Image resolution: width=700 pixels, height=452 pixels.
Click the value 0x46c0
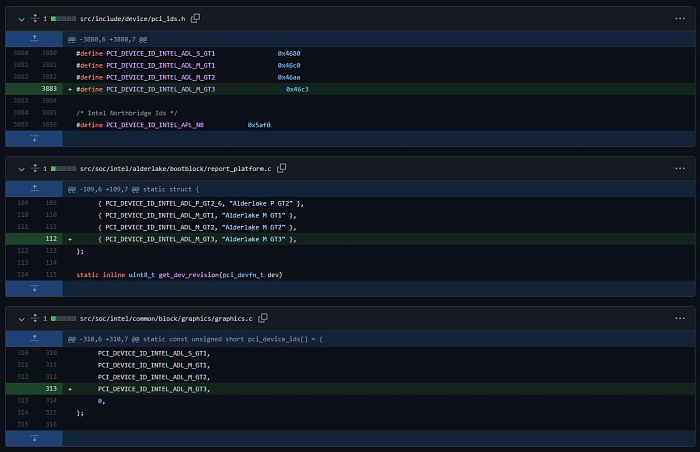click(289, 66)
